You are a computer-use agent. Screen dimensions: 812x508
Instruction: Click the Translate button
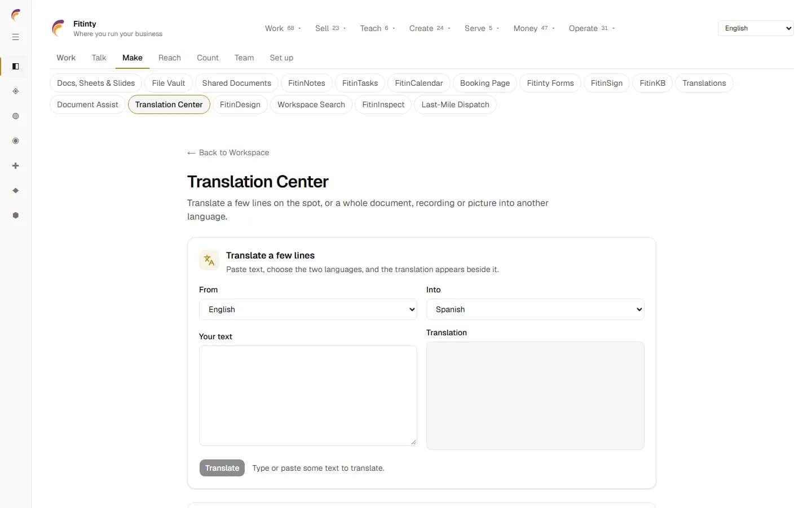(x=222, y=468)
